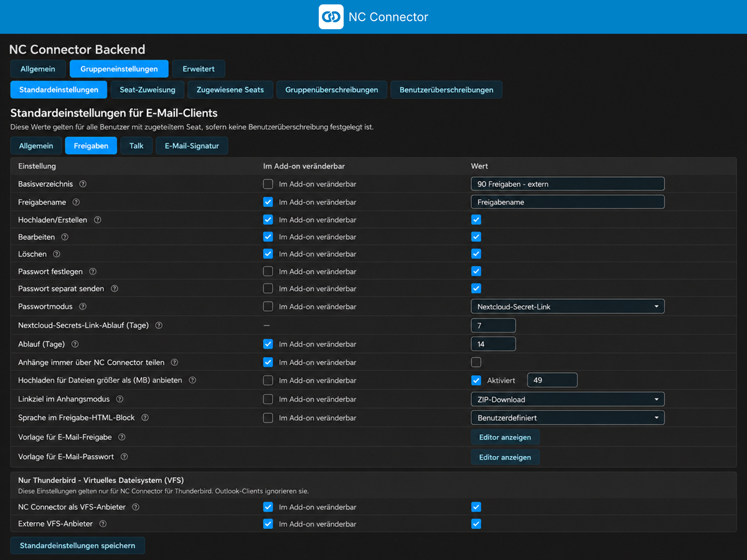
Task: Select the Gruppeneinstellungen tab
Action: pos(119,69)
